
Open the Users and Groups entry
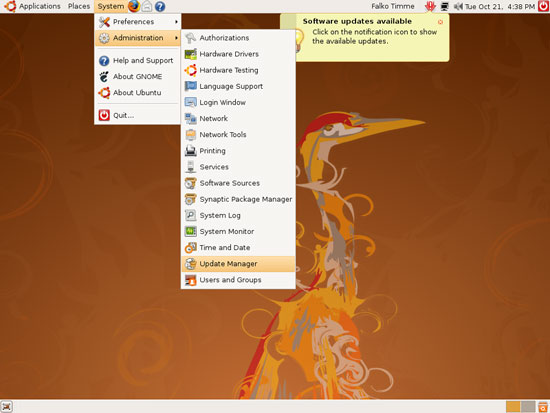click(x=238, y=280)
